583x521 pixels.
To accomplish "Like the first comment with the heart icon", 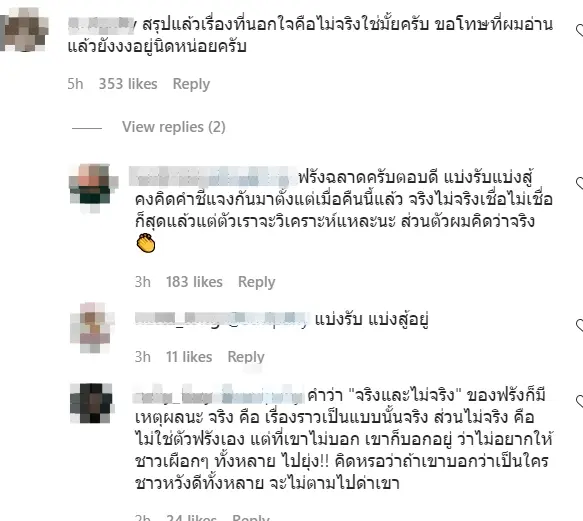I will (x=580, y=30).
